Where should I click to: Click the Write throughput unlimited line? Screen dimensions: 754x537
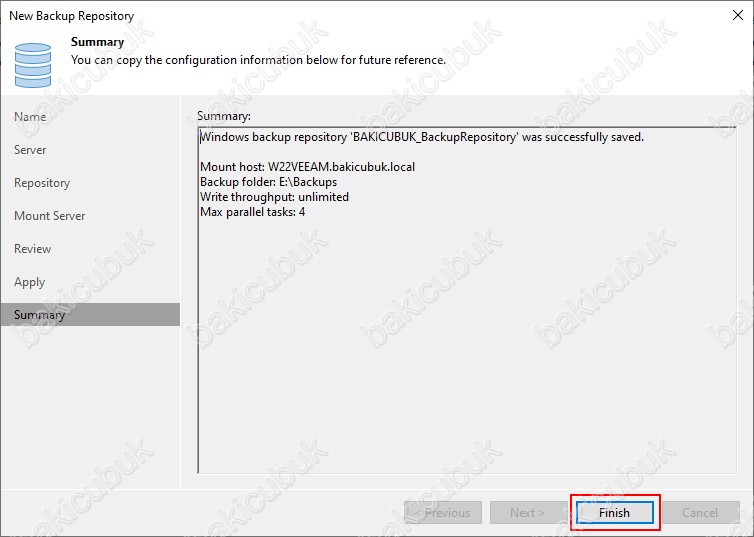pos(274,197)
